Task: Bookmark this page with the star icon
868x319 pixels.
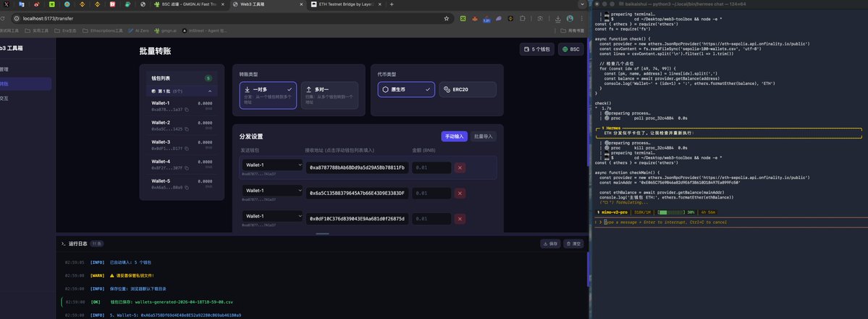Action: 446,18
